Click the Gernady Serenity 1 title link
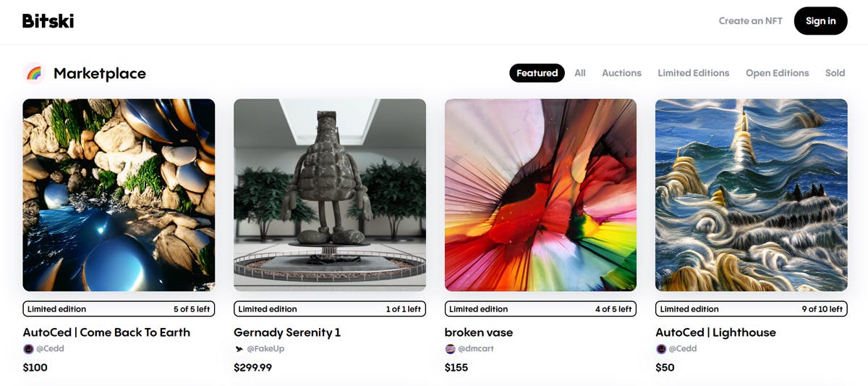Image resolution: width=868 pixels, height=386 pixels. (x=287, y=332)
